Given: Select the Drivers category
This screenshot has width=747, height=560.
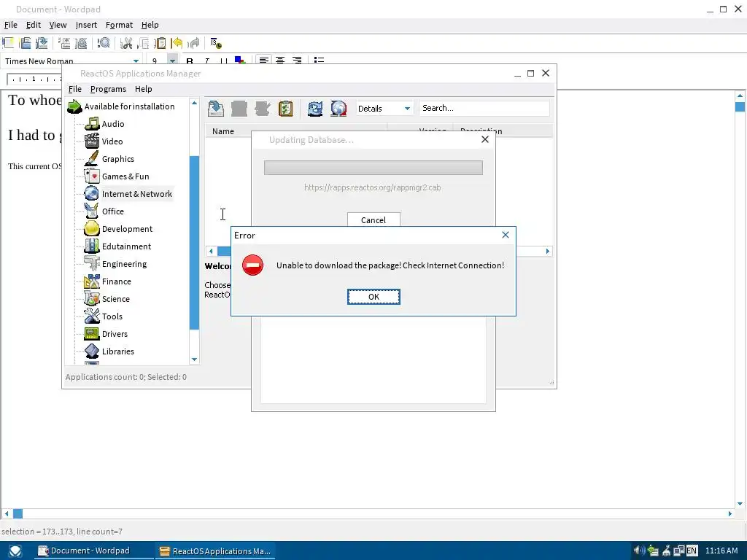Looking at the screenshot, I should [115, 334].
